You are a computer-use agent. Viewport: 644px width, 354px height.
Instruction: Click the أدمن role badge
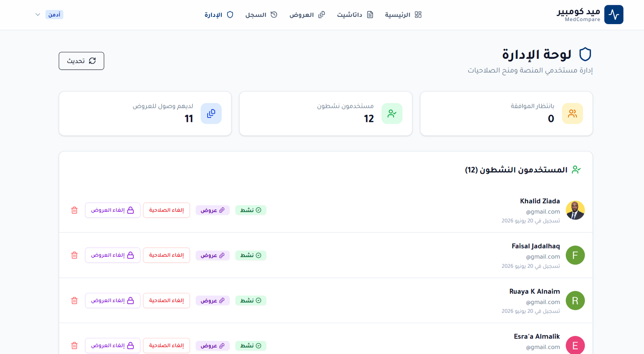(54, 14)
